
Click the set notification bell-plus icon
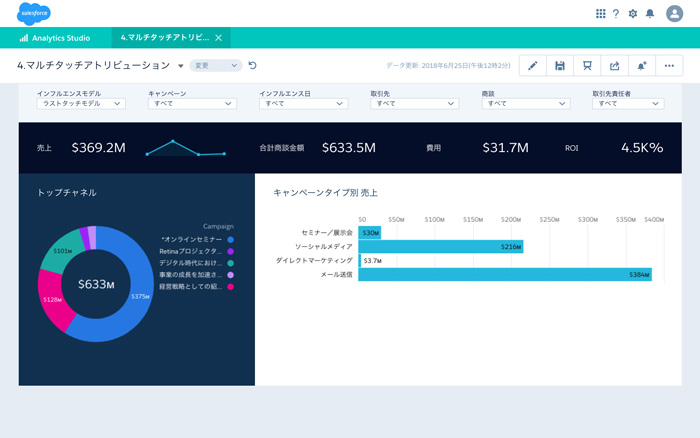[641, 66]
